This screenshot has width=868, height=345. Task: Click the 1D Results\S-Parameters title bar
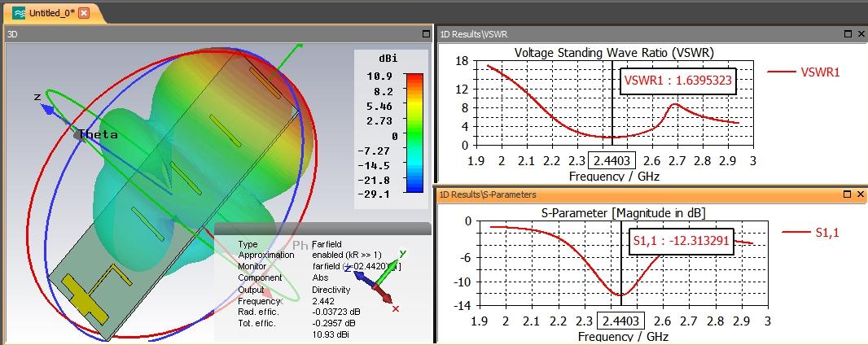coord(651,194)
